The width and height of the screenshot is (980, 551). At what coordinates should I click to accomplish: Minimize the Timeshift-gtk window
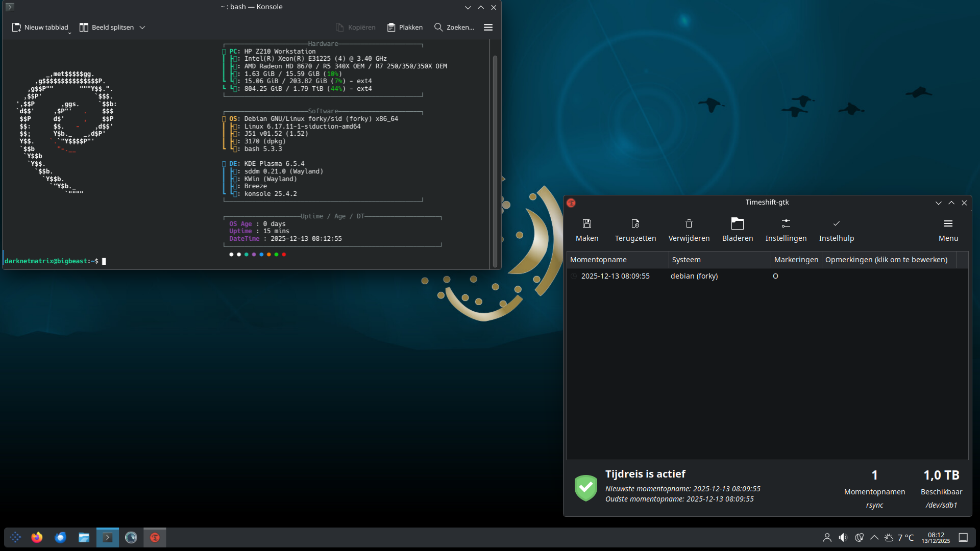click(938, 203)
